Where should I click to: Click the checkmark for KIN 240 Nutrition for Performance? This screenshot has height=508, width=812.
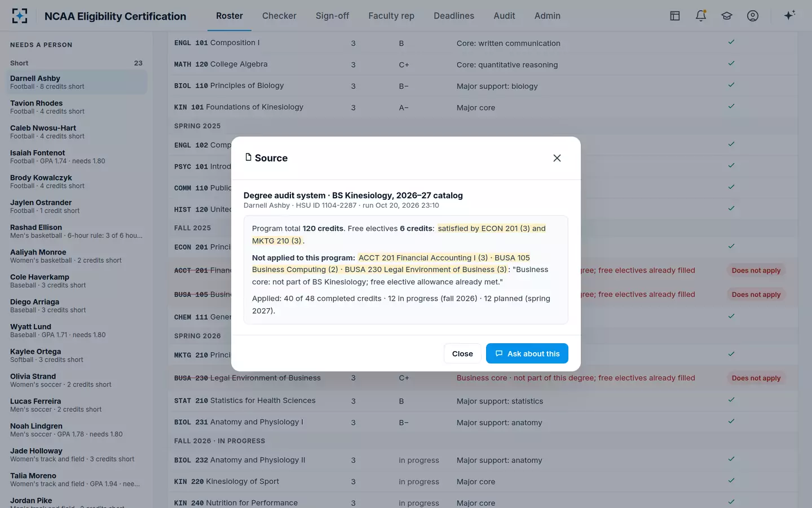[731, 502]
